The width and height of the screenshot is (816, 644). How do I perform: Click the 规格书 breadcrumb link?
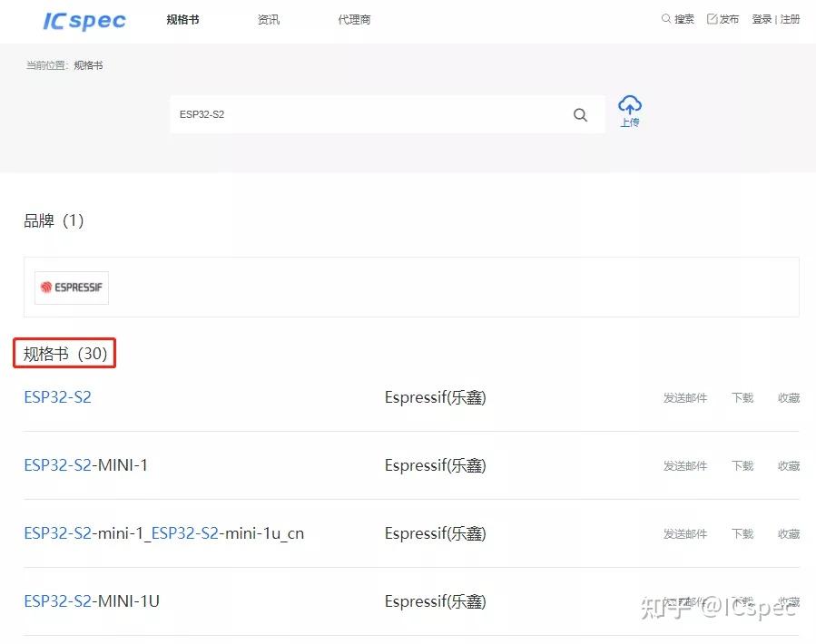[x=89, y=64]
